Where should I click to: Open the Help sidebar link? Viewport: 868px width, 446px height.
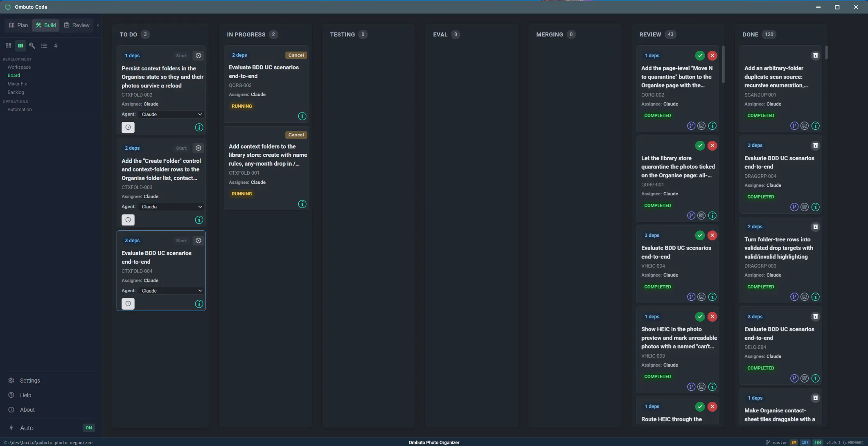[25, 396]
